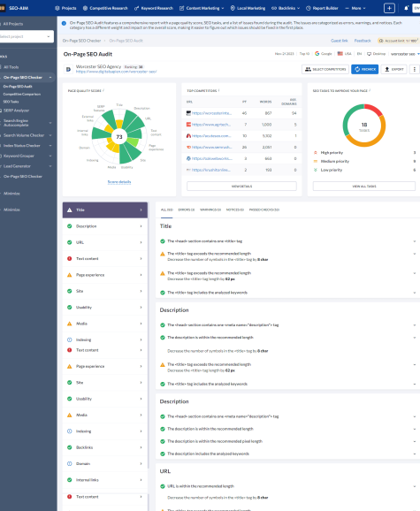Click green check icon beside Backlinks category
This screenshot has height=511, width=420.
[x=69, y=447]
